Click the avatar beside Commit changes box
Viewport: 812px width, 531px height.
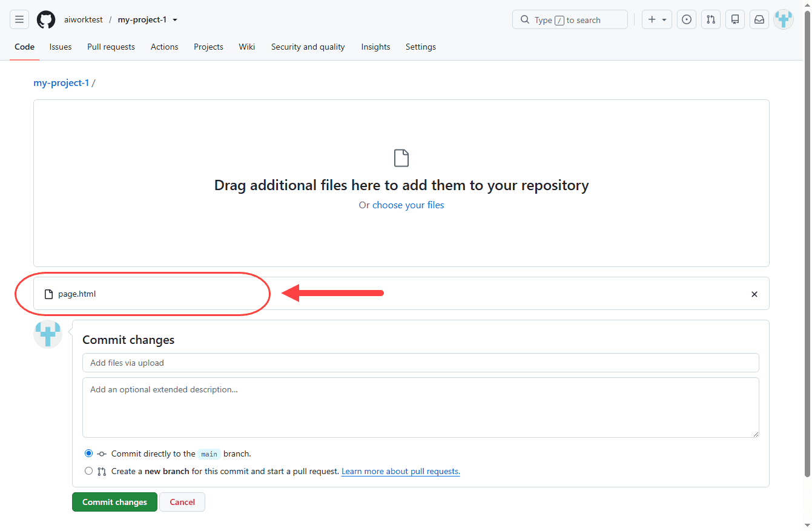pos(48,334)
